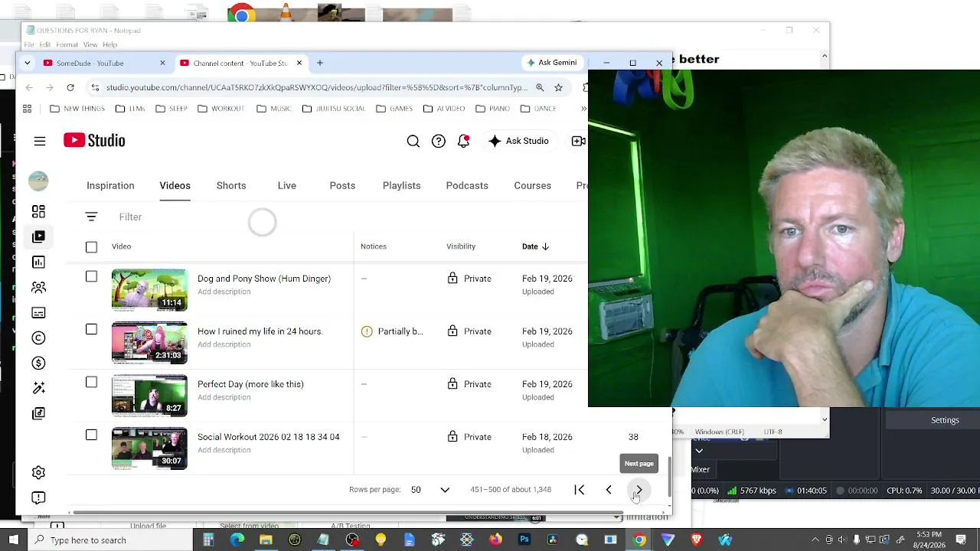Open the JIUJITSU SOCIAL bookmark folder
The image size is (980, 551).
click(333, 109)
